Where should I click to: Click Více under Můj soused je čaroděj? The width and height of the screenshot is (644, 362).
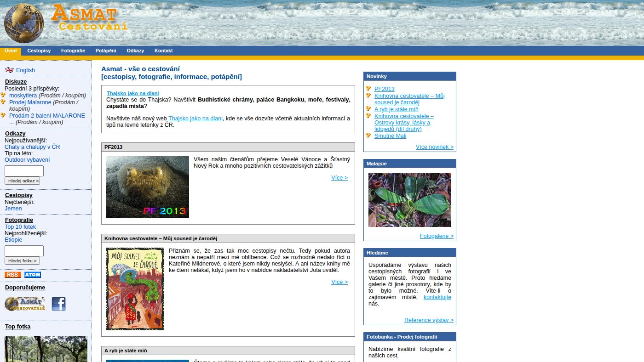coord(339,282)
